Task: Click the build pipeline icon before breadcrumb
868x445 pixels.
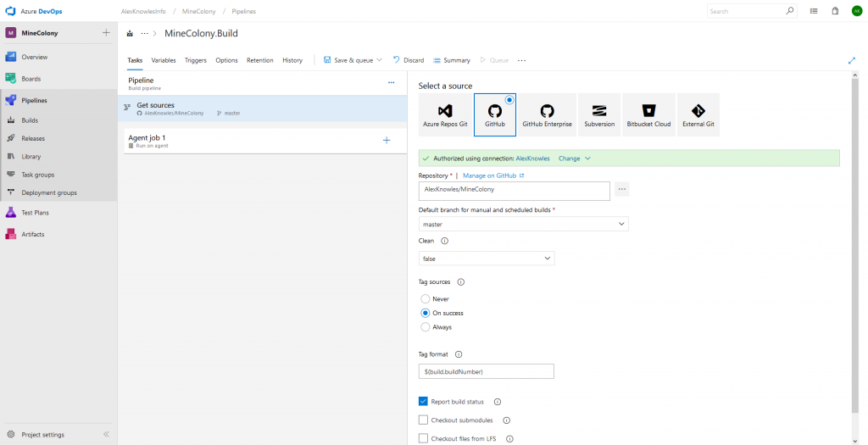Action: (130, 33)
